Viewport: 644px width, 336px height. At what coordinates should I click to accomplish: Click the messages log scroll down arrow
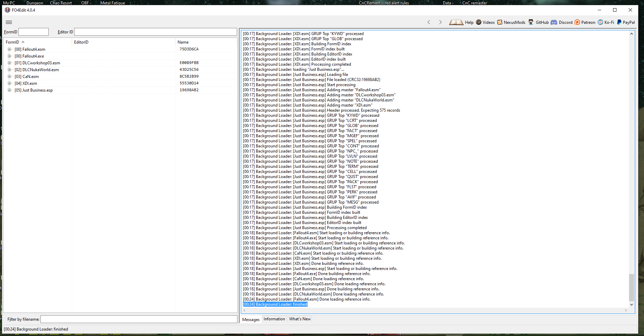[x=631, y=305]
